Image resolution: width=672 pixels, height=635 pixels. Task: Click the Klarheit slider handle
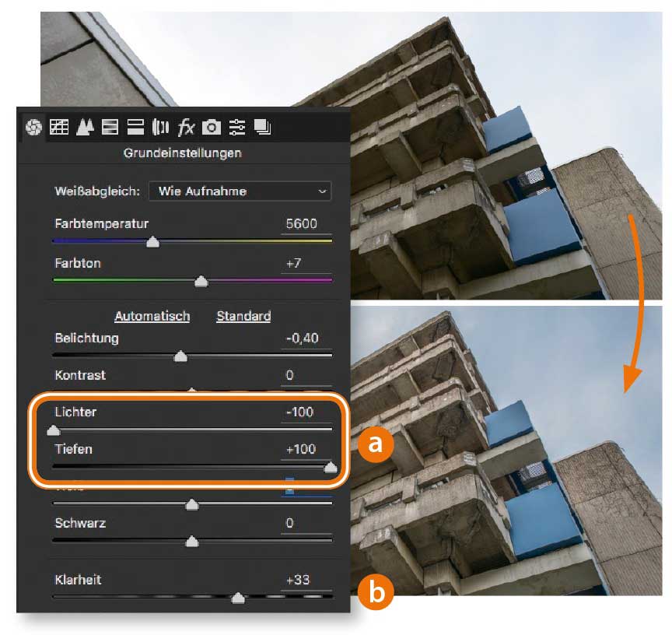238,598
